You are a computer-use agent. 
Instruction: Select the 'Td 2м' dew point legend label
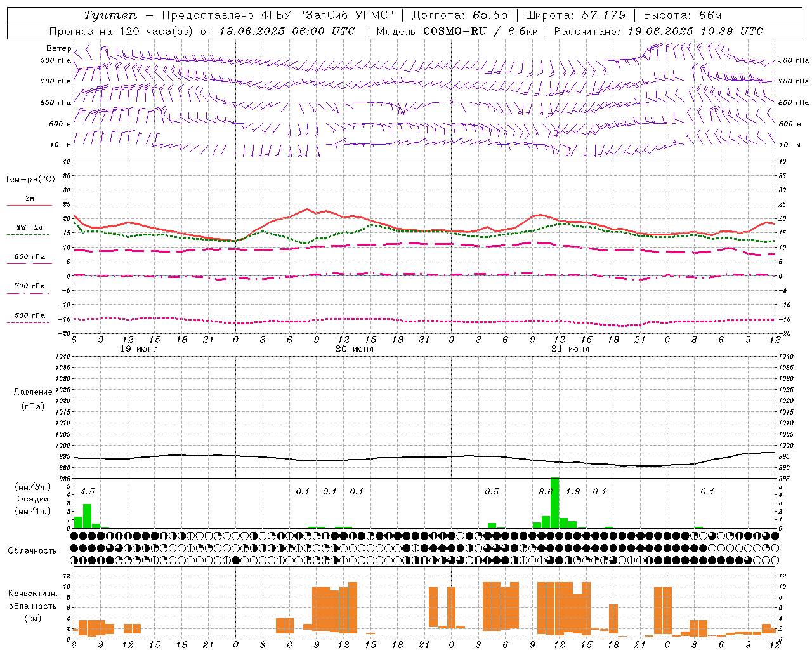(29, 227)
